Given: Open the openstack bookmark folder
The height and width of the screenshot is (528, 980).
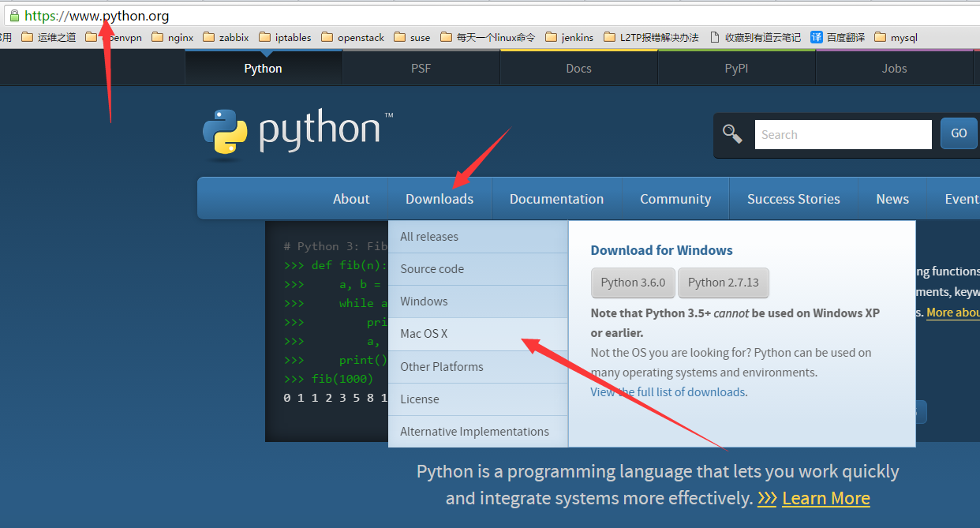Looking at the screenshot, I should [353, 37].
